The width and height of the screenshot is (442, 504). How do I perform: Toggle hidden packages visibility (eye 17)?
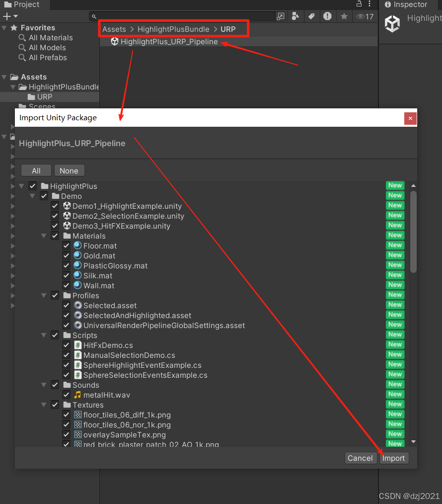tap(365, 16)
